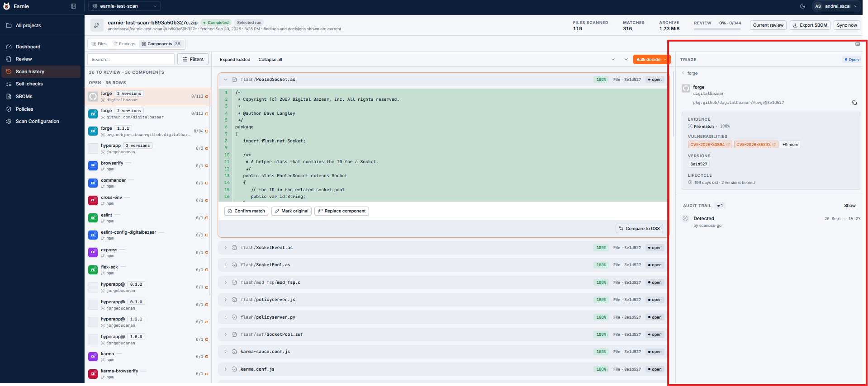Click Mark original button
Viewport: 868px width, 386px height.
pyautogui.click(x=291, y=211)
